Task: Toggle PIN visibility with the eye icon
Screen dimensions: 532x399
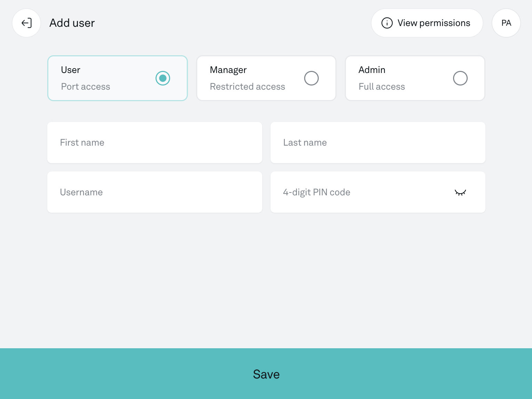Action: tap(460, 193)
